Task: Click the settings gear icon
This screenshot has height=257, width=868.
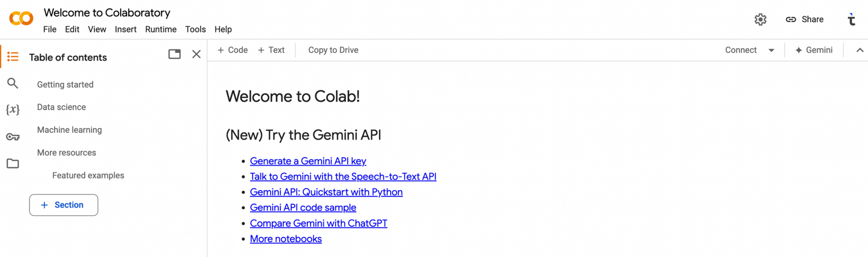Action: [760, 19]
